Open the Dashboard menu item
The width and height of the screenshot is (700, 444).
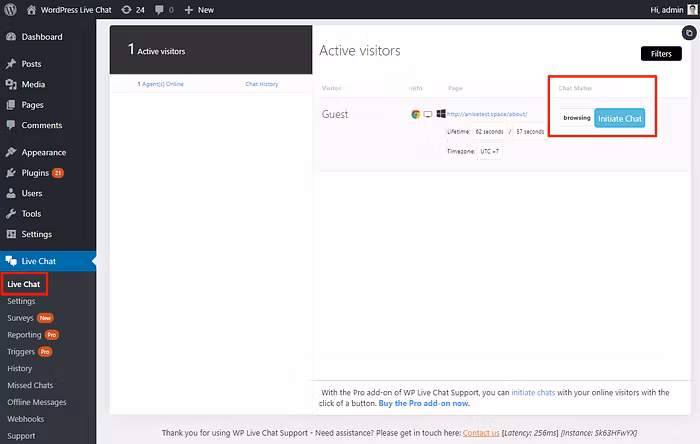coord(41,37)
